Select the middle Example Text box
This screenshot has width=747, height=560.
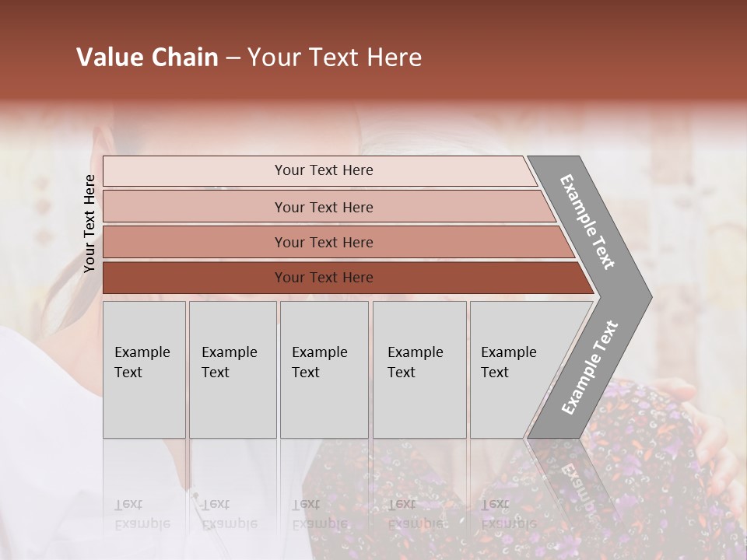coord(323,369)
